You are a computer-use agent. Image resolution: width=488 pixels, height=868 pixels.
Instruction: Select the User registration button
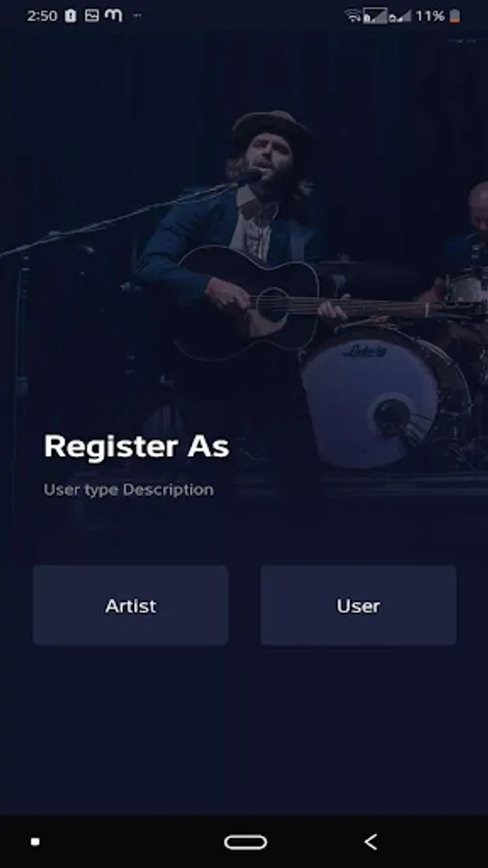point(358,605)
